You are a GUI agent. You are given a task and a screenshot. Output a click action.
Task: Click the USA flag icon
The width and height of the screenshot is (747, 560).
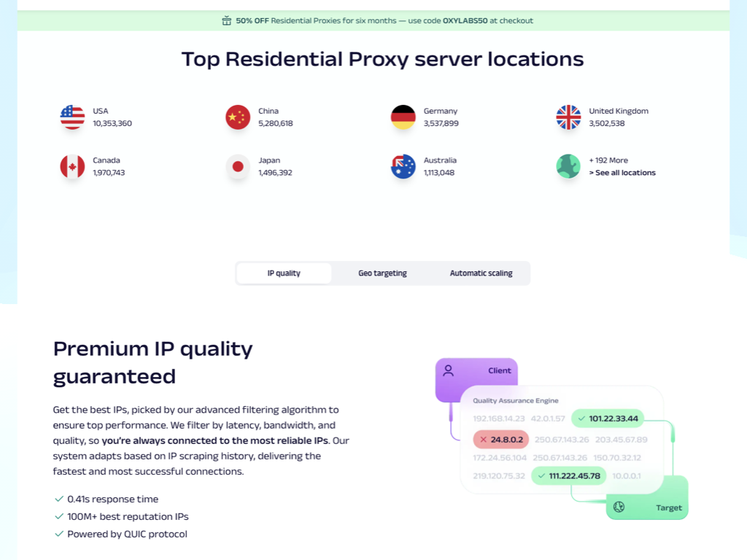point(72,117)
